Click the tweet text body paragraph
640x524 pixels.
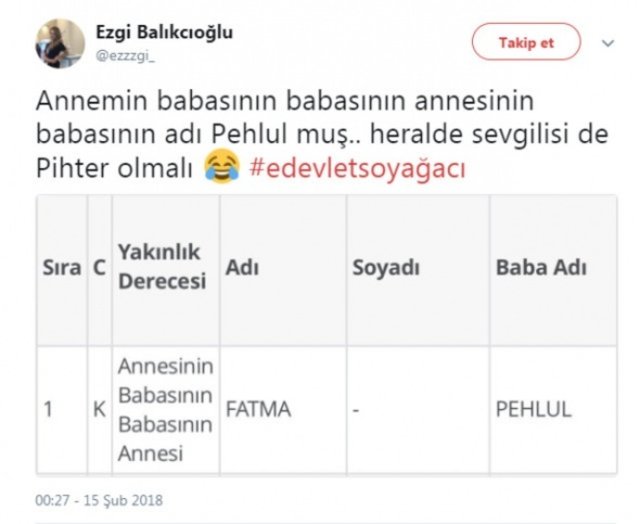click(322, 135)
